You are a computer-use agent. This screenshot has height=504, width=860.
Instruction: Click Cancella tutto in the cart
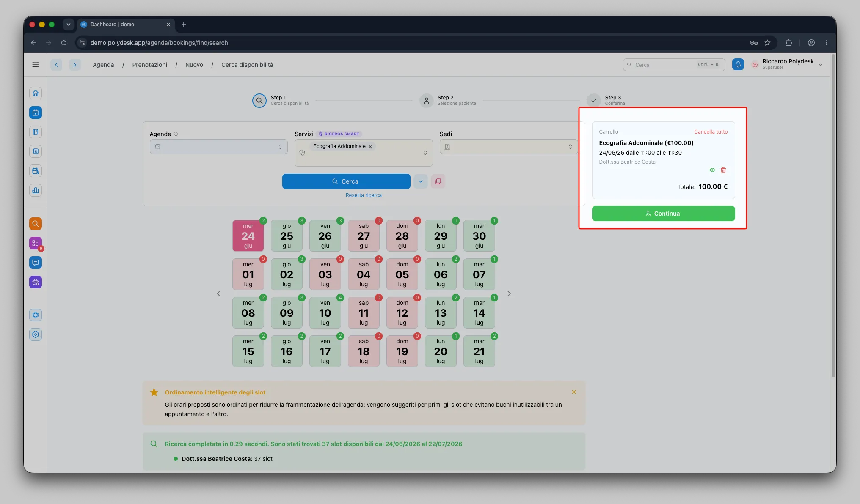tap(711, 132)
